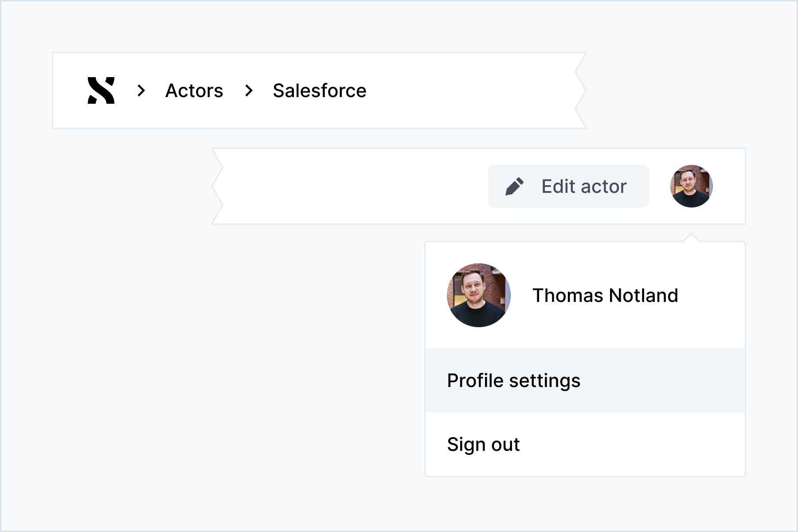
Task: Click the torn left edge of actor toolbar
Action: (x=217, y=186)
